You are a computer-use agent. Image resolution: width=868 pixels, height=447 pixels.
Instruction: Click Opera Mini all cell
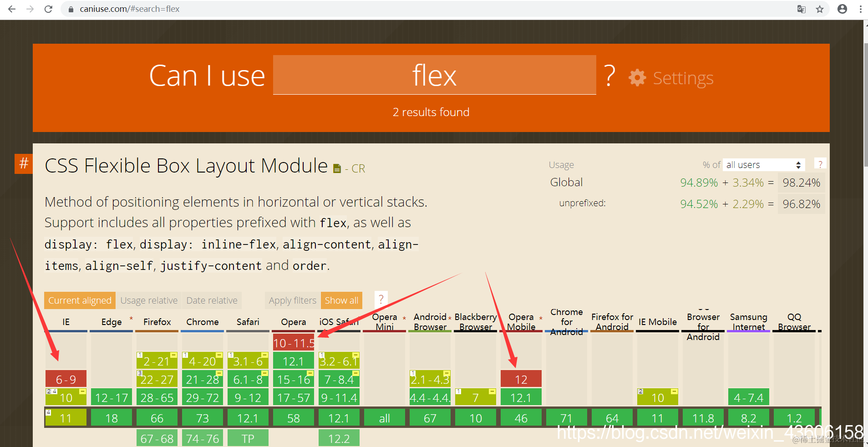pyautogui.click(x=385, y=417)
